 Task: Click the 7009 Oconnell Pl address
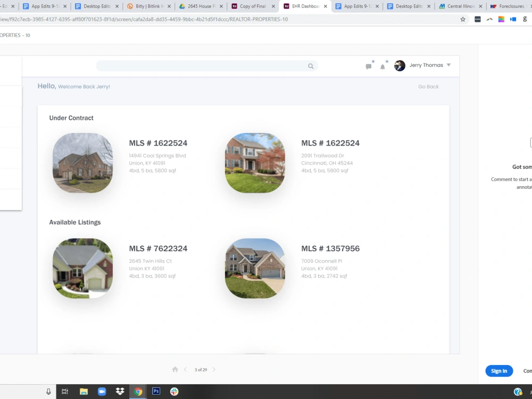tap(322, 261)
